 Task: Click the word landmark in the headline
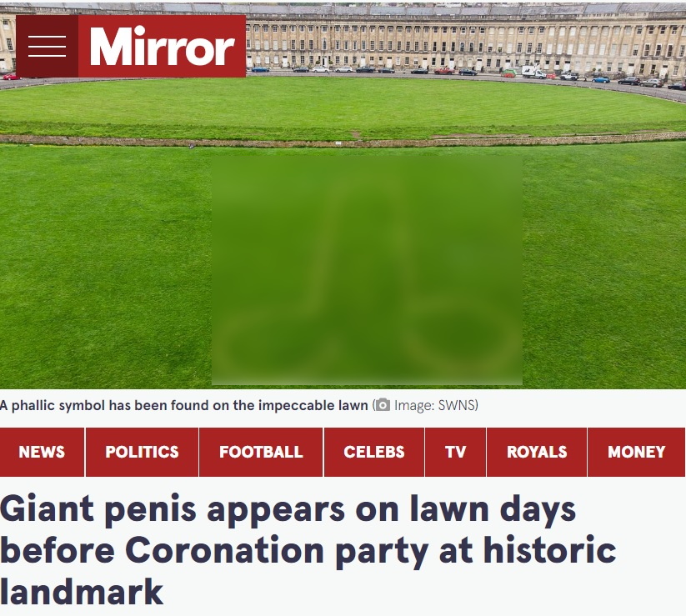click(x=82, y=592)
